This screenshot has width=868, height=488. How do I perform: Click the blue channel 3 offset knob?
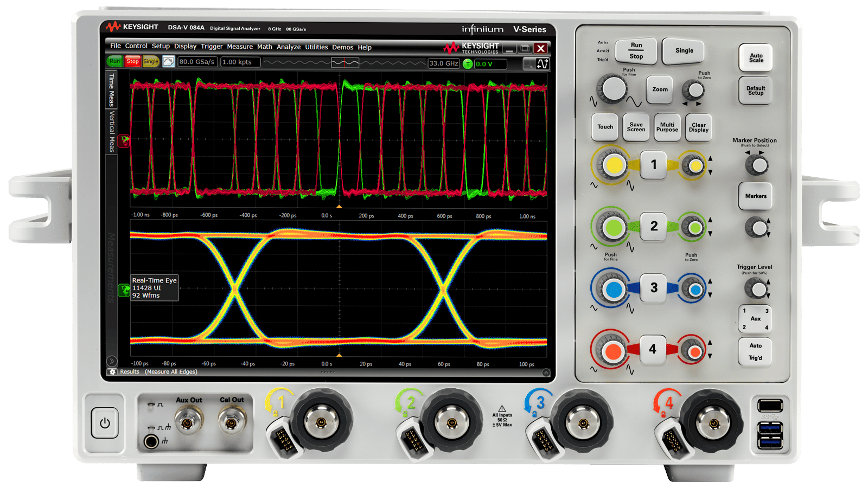(x=694, y=290)
